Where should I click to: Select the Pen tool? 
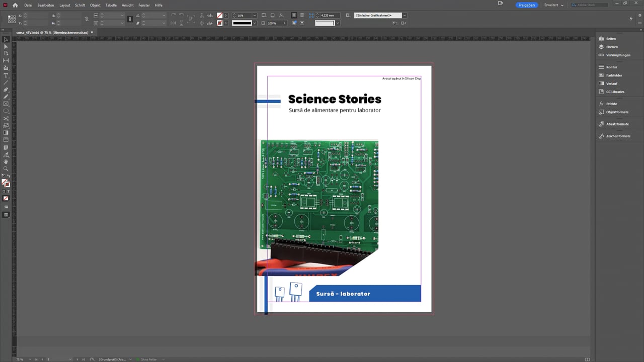[6, 89]
